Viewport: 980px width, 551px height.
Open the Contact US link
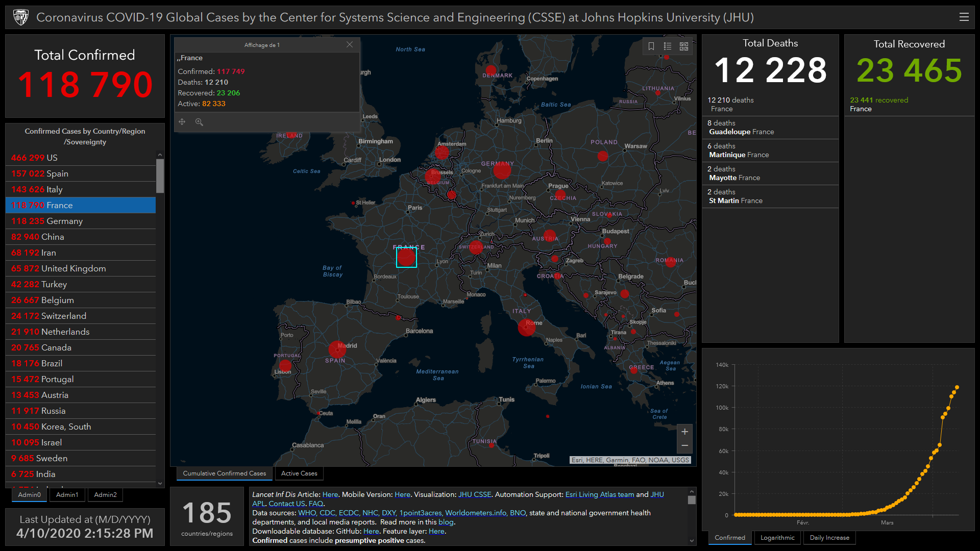click(x=287, y=504)
